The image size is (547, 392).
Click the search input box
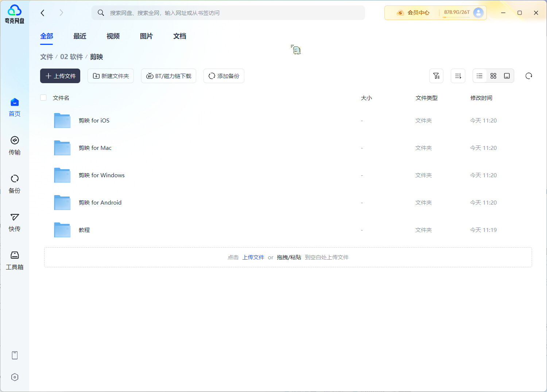click(233, 13)
